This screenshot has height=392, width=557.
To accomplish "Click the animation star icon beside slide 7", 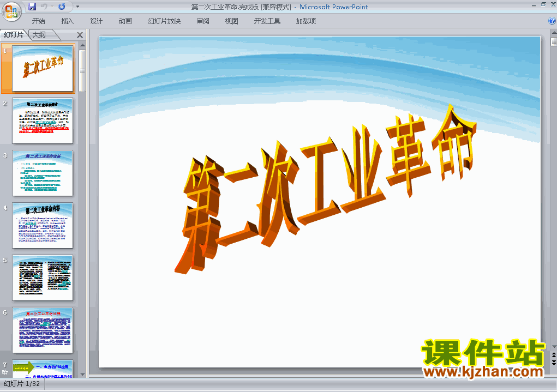I will (5, 372).
